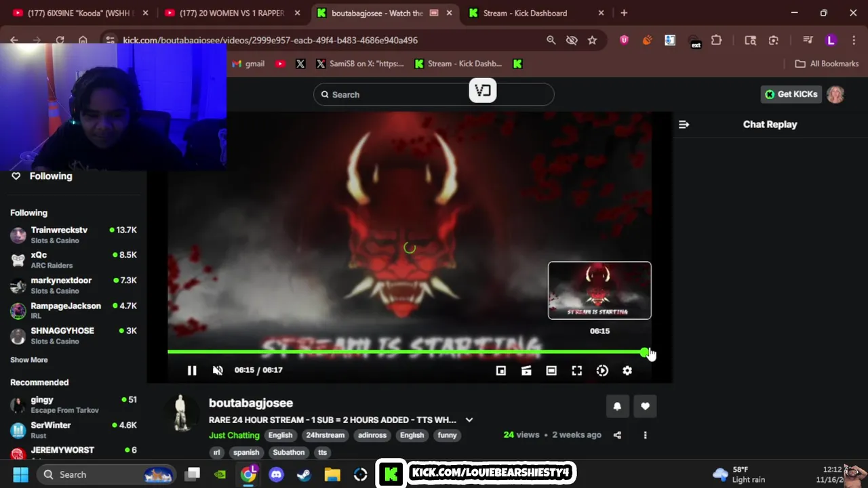Open the Chrome three-dot menu

coord(854,40)
